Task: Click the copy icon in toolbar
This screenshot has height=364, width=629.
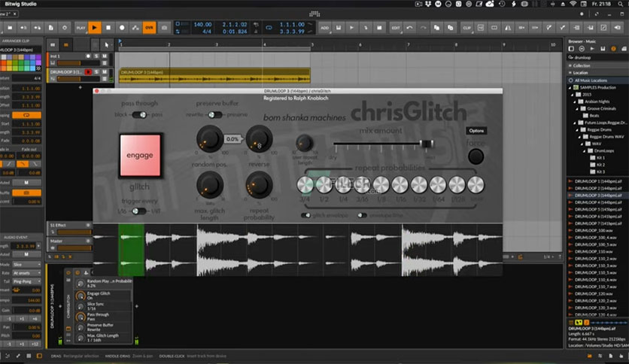Action: 436,28
